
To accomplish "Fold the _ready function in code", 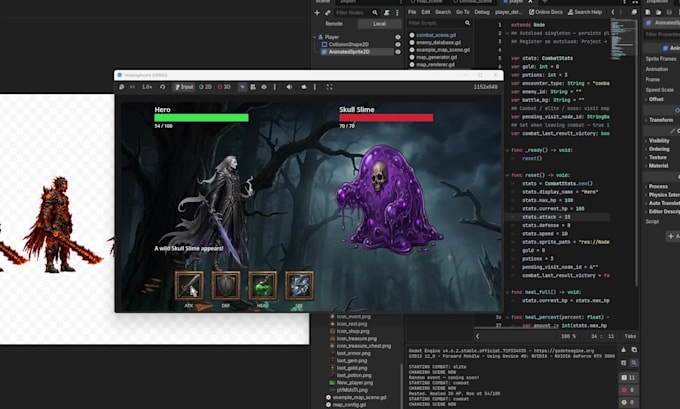I will [507, 150].
